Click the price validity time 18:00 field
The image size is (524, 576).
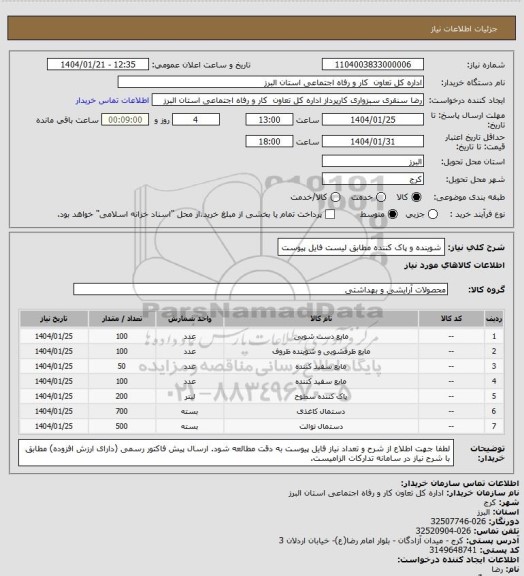[269, 141]
